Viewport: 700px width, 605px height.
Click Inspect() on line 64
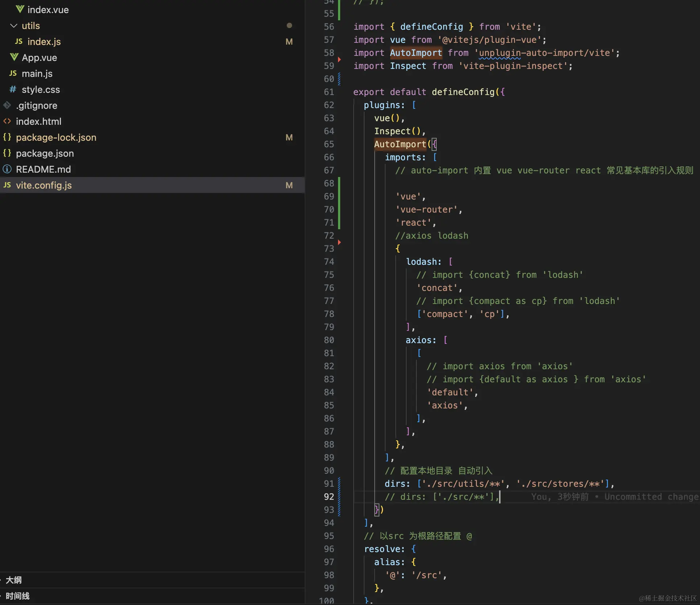tap(398, 131)
